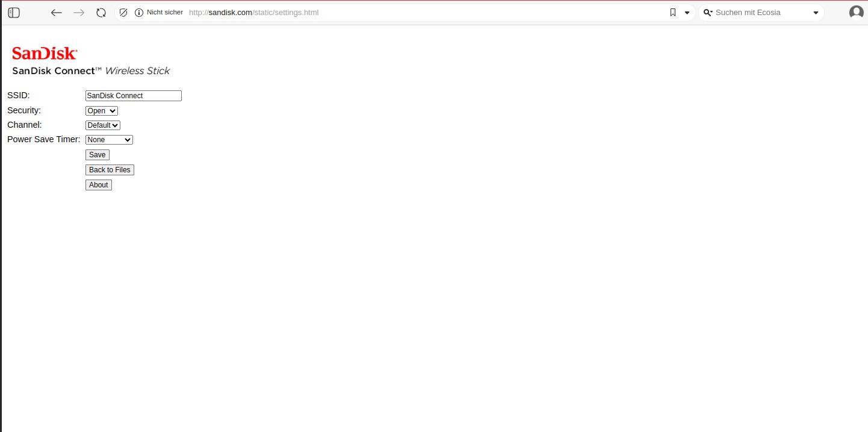Focus the Suchen mit Ecosia field
Image resolution: width=868 pixels, height=432 pixels.
click(761, 13)
